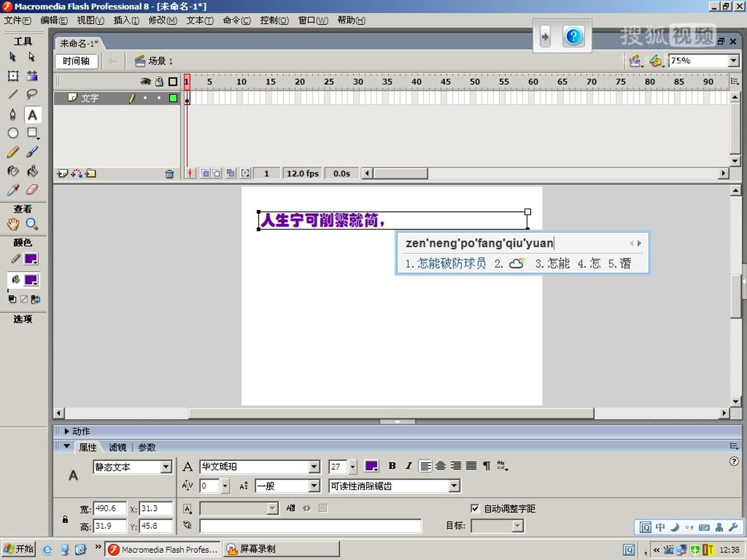The height and width of the screenshot is (560, 747).
Task: Pick the Eyedropper tool
Action: tap(13, 190)
